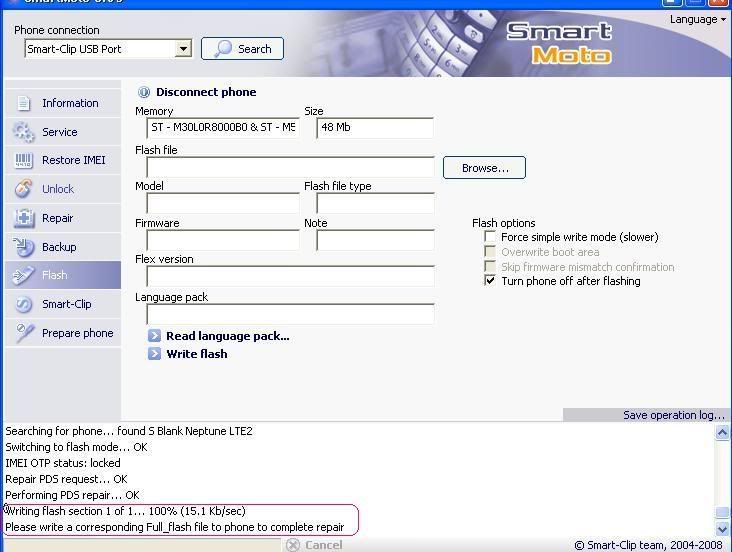Click the magnifier icon on Search

tap(223, 49)
